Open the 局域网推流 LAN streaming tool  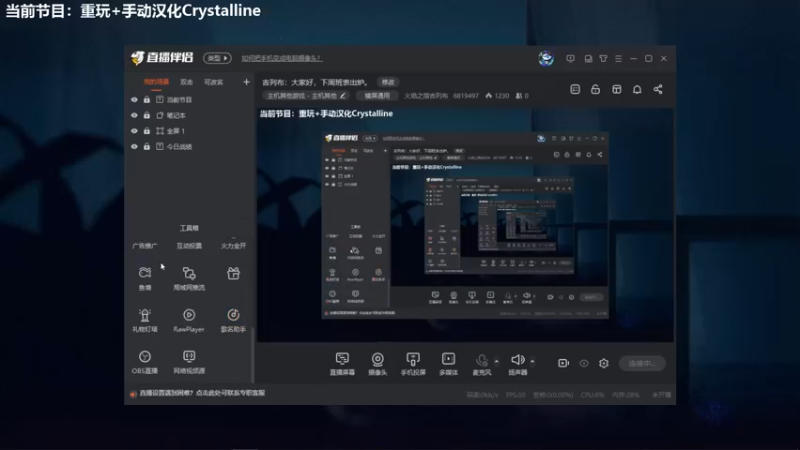(189, 278)
